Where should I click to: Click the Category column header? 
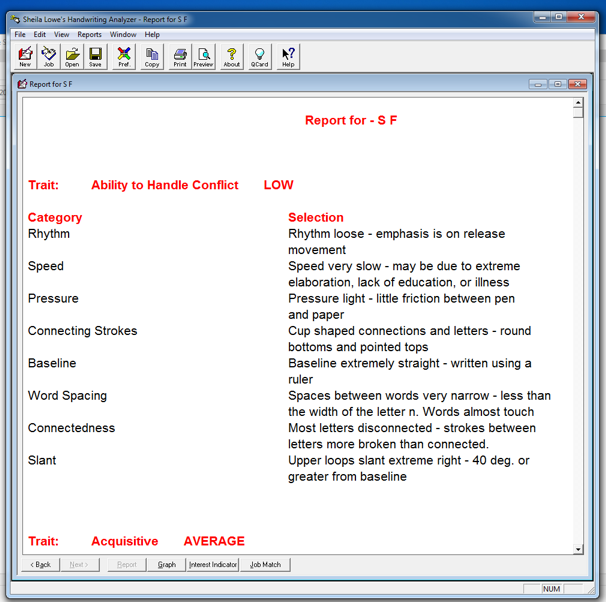tap(55, 218)
